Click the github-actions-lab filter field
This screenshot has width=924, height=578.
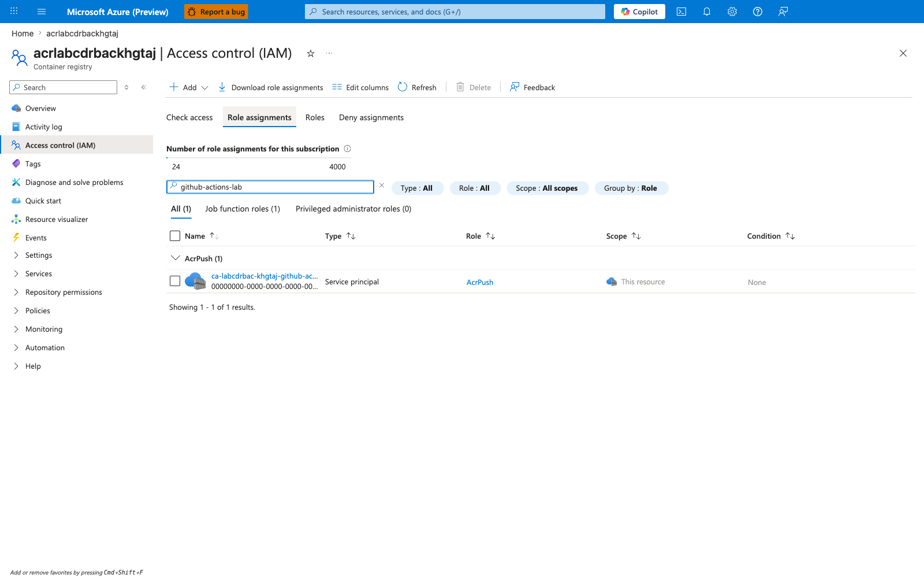point(270,187)
